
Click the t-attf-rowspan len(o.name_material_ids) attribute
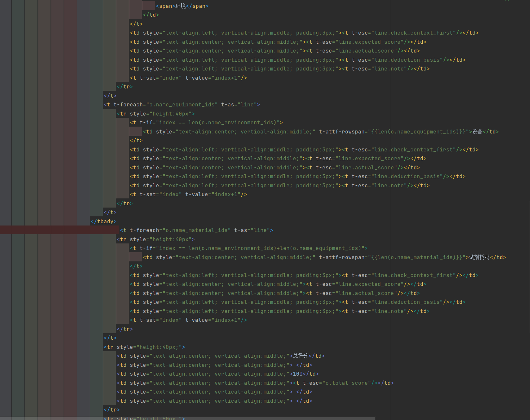point(392,257)
